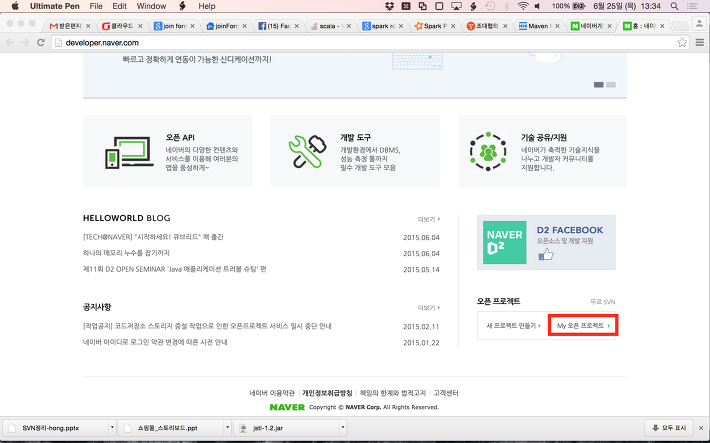The height and width of the screenshot is (443, 710).
Task: Switch to the 조대협의 blog tab
Action: pyautogui.click(x=486, y=26)
